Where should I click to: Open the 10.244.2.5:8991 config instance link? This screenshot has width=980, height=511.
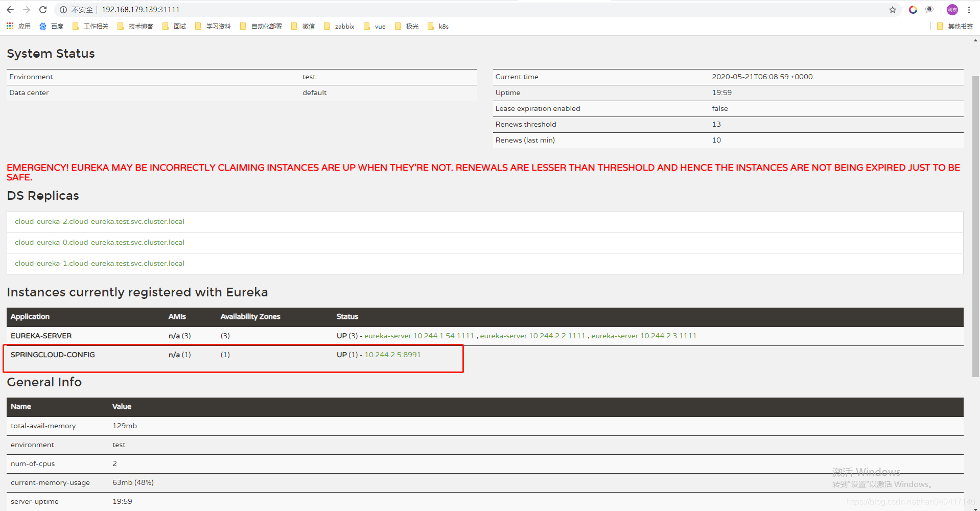click(x=392, y=355)
